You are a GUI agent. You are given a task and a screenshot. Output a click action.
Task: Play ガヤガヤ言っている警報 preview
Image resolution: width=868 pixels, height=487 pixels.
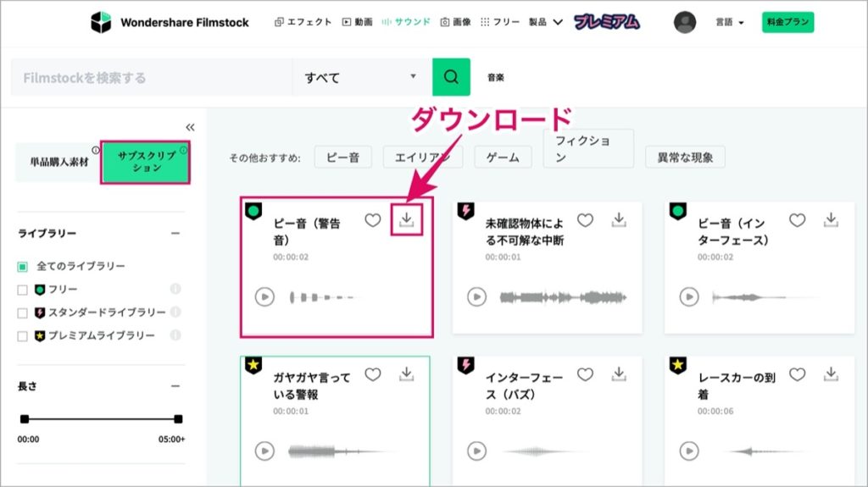(x=264, y=451)
